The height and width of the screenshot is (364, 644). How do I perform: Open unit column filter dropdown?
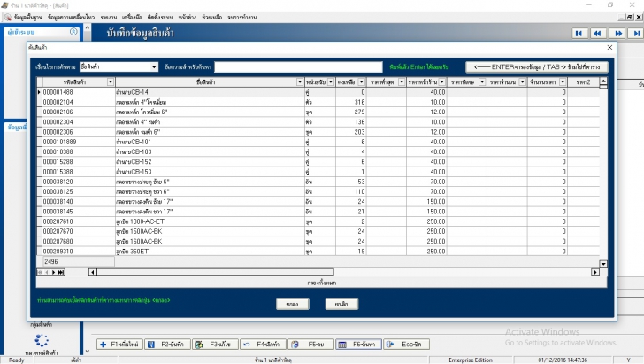331,81
